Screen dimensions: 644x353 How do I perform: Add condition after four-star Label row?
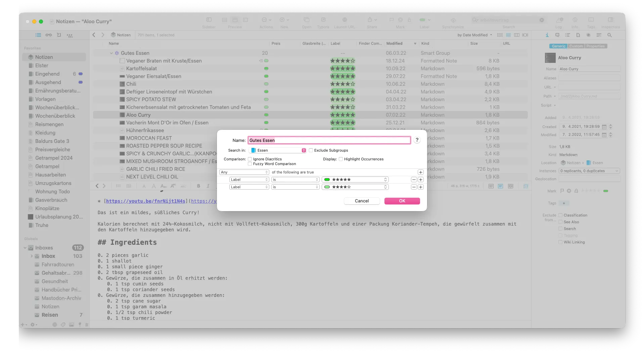(421, 187)
